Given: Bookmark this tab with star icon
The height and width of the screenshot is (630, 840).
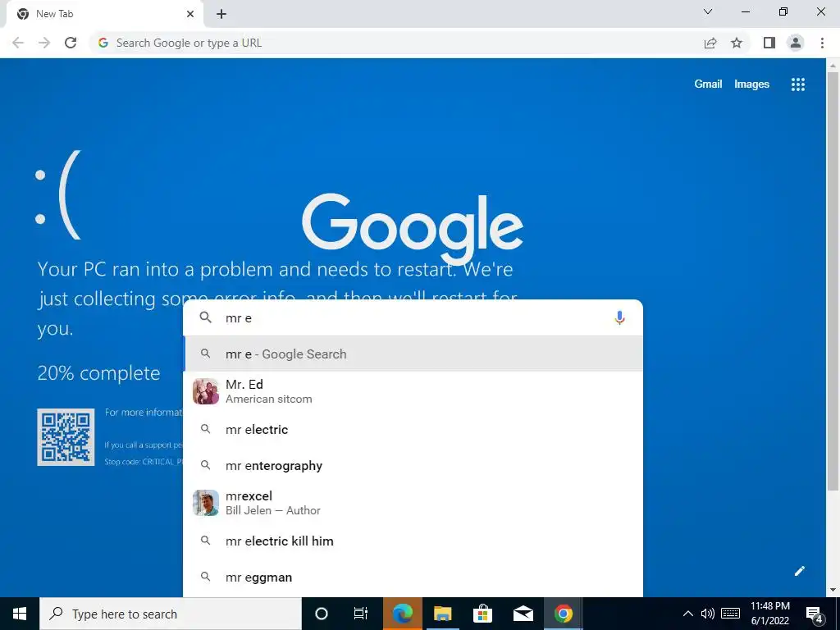Looking at the screenshot, I should point(737,43).
